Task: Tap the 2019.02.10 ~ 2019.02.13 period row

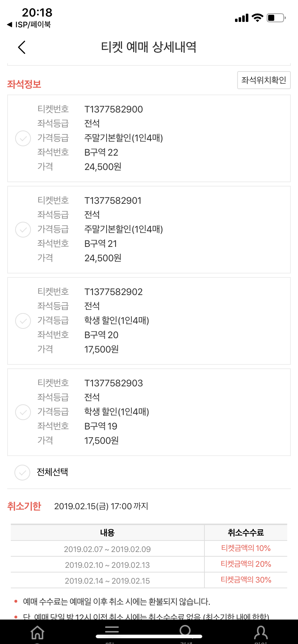Action: (107, 565)
